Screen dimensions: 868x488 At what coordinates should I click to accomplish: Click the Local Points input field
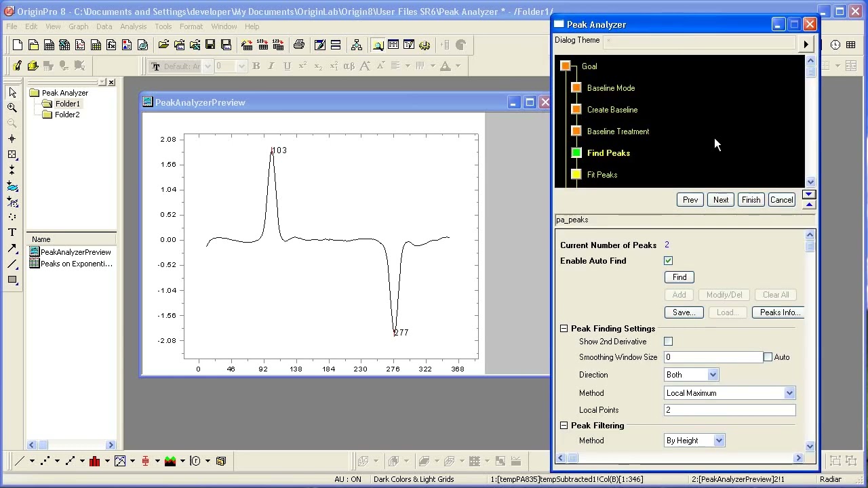[x=730, y=410]
